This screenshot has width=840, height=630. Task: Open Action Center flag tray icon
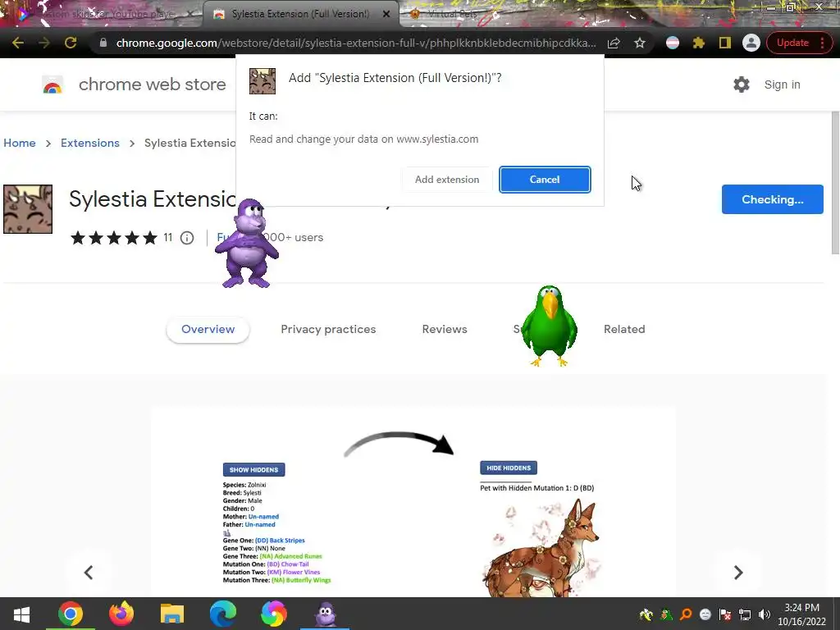pos(725,614)
